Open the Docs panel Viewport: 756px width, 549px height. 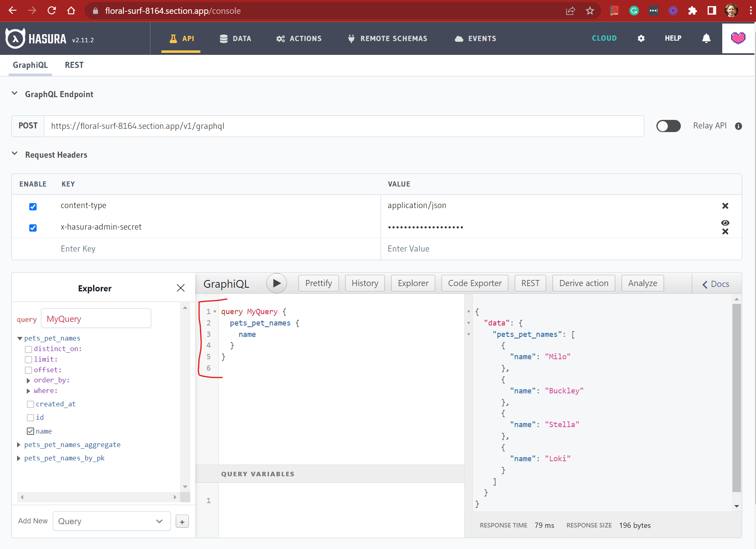pos(716,284)
